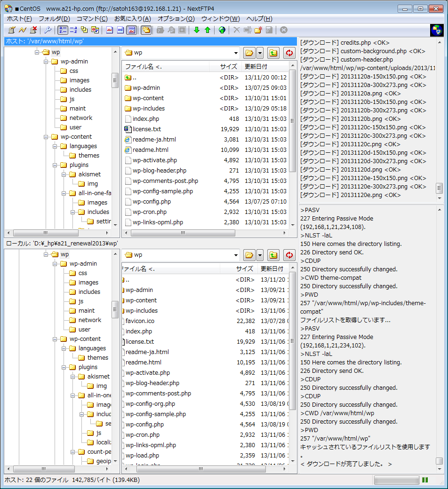Screen dimensions: 448x489
Task: Click the globe icon in the toolbar
Action: [222, 30]
